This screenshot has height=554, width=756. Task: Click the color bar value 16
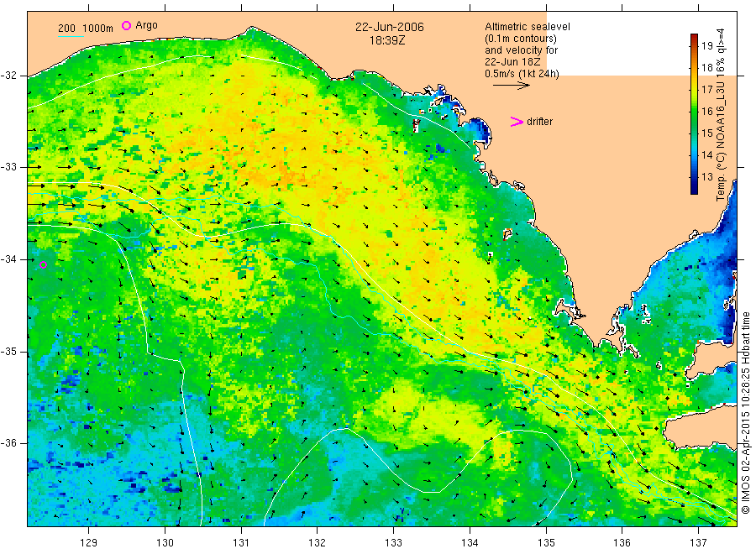[707, 112]
